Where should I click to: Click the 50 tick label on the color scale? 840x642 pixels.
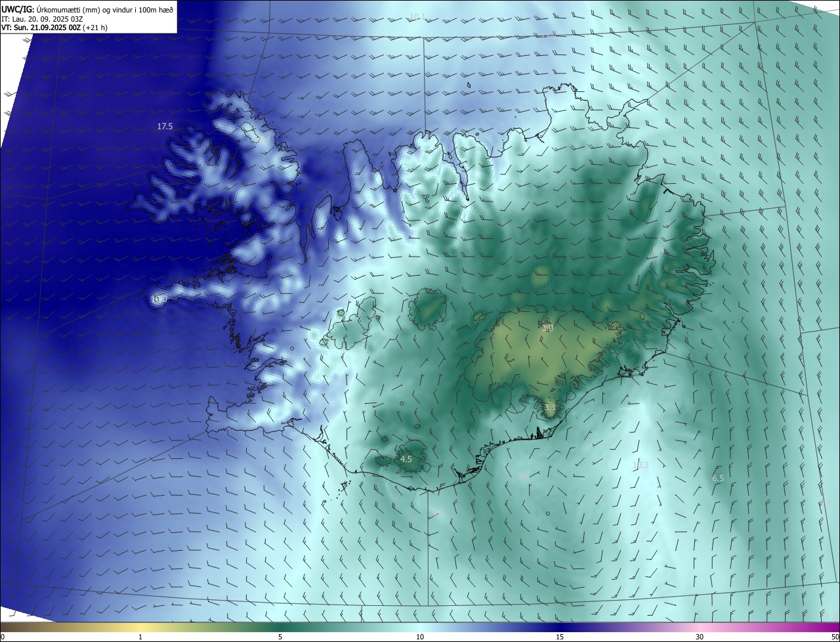(x=835, y=637)
